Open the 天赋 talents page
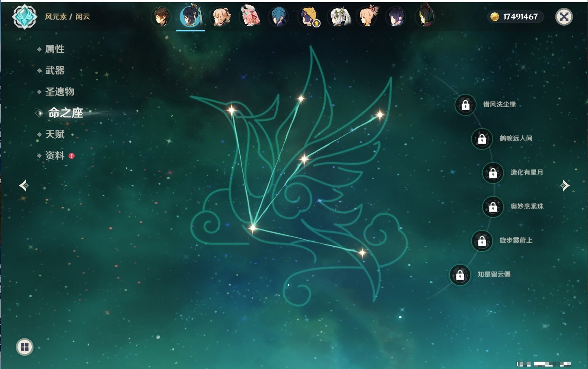Viewport: 588px width, 369px height. [55, 134]
